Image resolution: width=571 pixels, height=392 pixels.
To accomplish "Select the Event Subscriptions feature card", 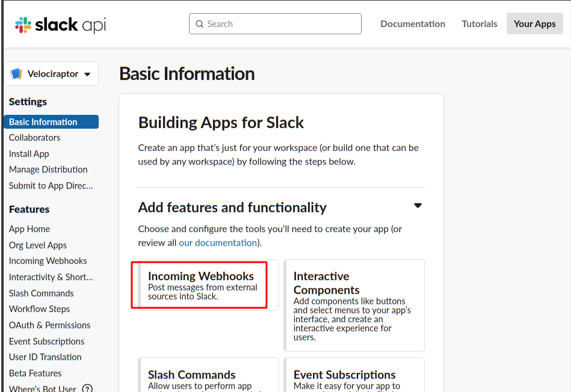I will [354, 376].
